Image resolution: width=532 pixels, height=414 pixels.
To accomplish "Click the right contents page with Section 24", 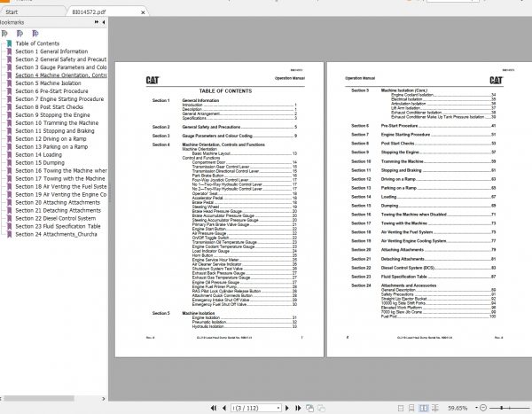I will (429, 209).
